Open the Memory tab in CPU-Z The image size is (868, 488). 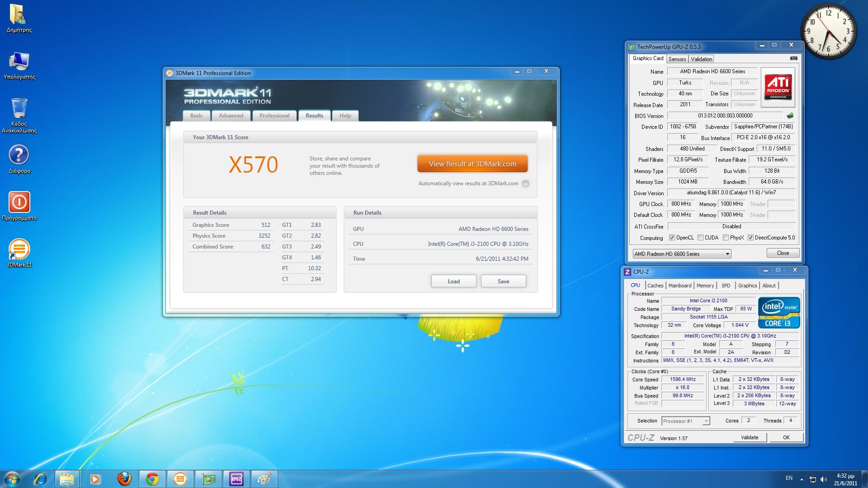coord(705,286)
